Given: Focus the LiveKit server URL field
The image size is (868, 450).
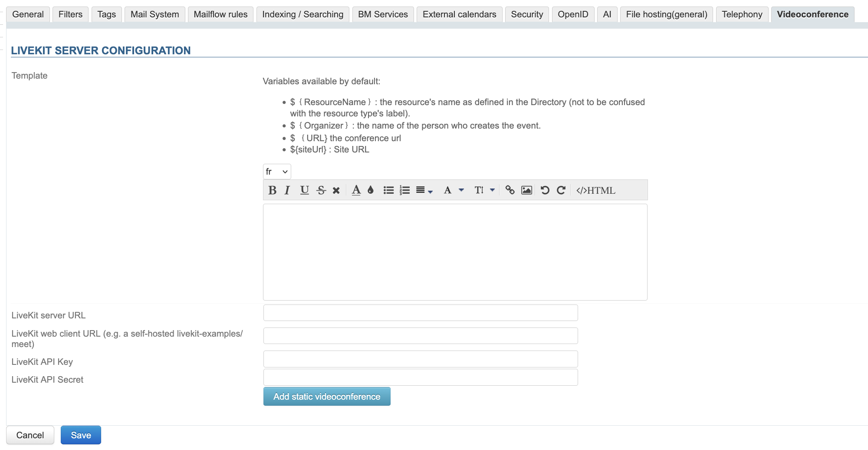Looking at the screenshot, I should tap(421, 313).
